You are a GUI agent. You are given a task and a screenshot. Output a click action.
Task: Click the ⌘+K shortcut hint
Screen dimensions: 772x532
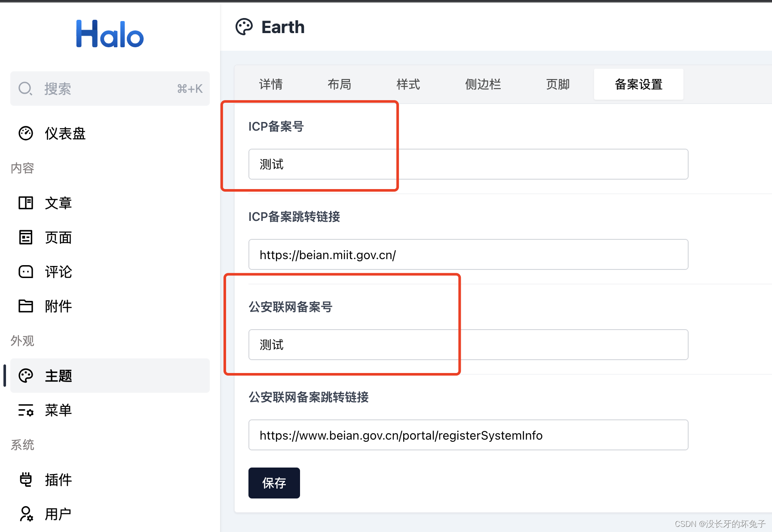pyautogui.click(x=190, y=89)
